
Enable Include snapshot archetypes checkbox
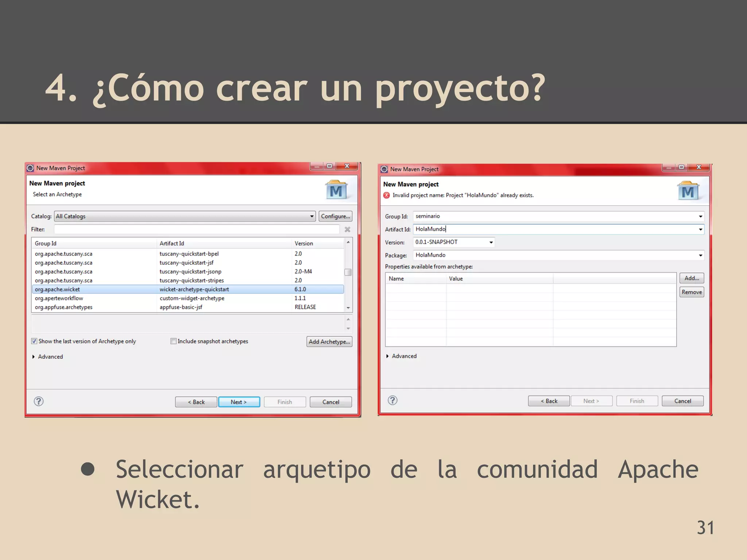pos(173,341)
